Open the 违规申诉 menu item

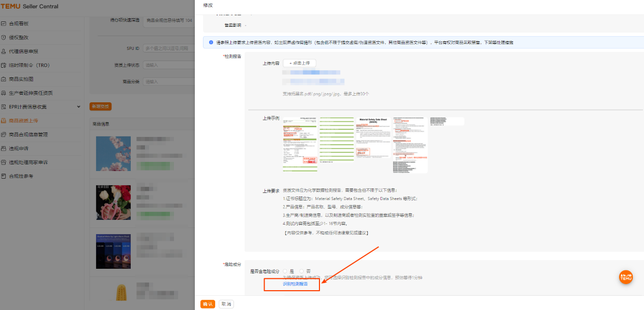point(23,149)
